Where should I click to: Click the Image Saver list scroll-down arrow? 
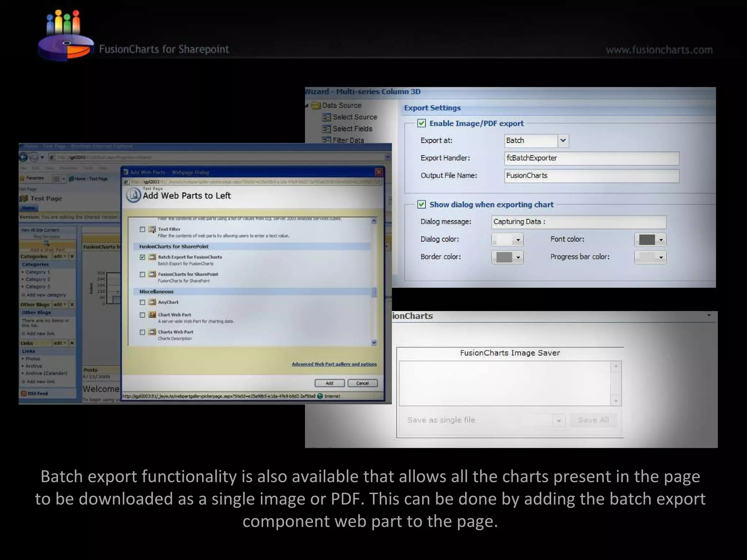616,401
